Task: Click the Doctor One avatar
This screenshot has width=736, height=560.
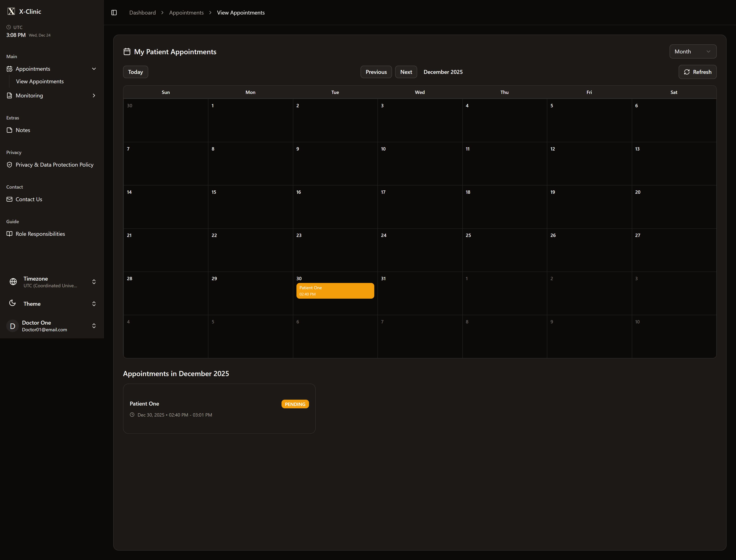Action: pos(12,326)
